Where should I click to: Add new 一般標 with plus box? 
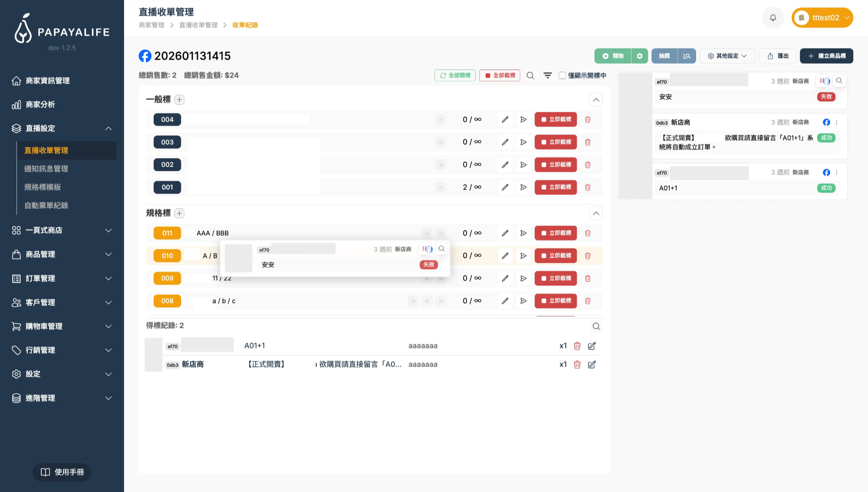tap(179, 100)
